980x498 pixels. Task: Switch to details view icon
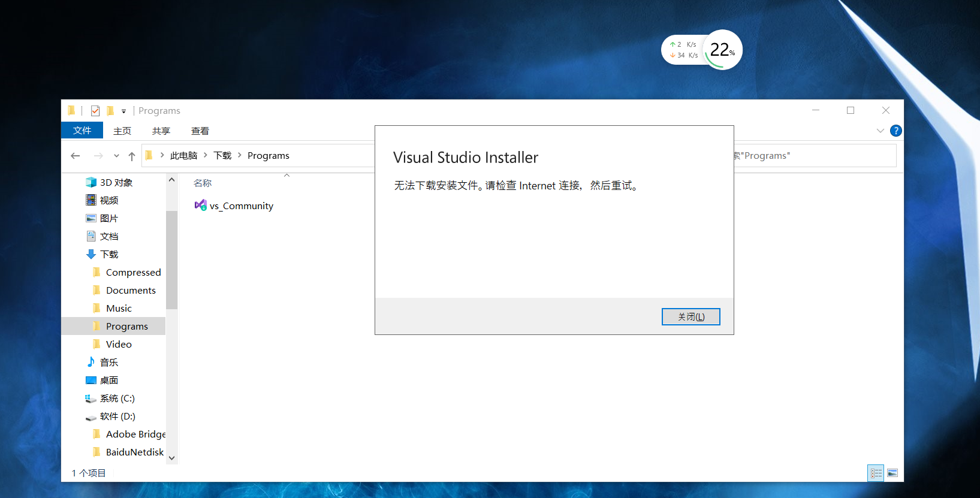click(876, 473)
